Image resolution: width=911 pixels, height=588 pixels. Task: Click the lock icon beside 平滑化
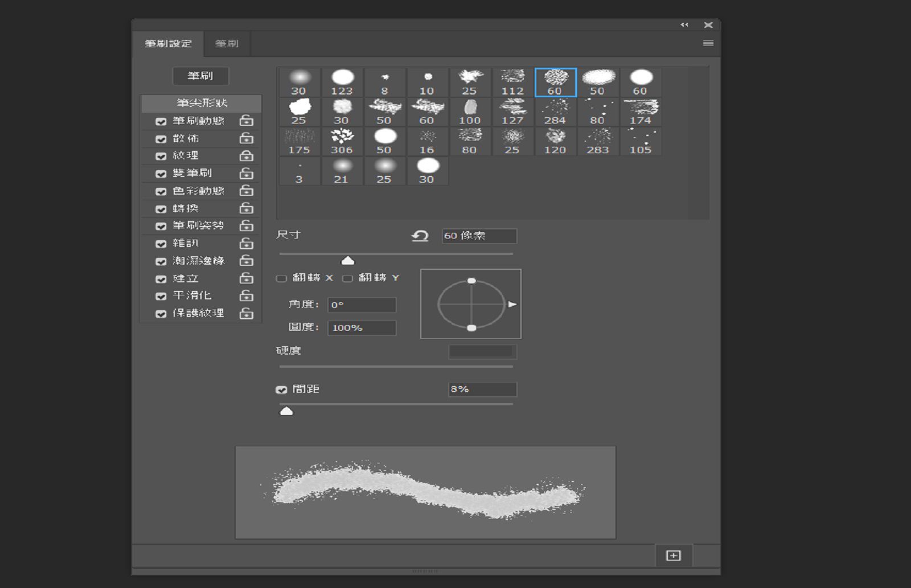(247, 295)
